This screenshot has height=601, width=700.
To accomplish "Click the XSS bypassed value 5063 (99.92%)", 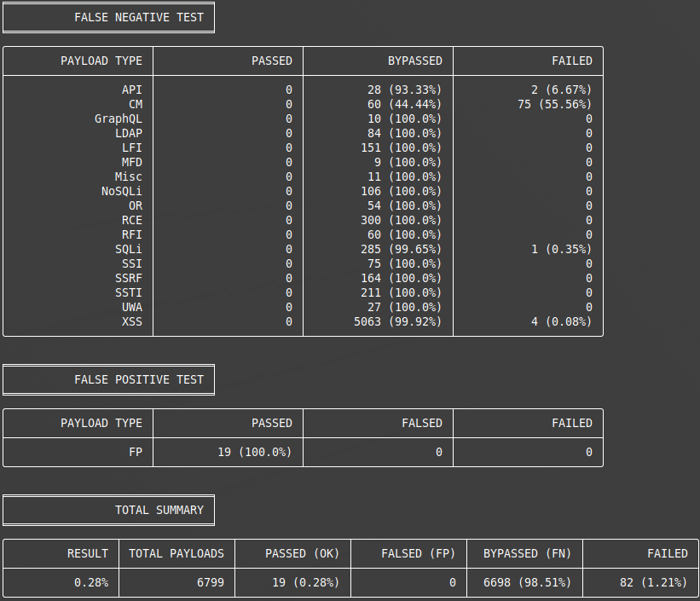I will 397,321.
